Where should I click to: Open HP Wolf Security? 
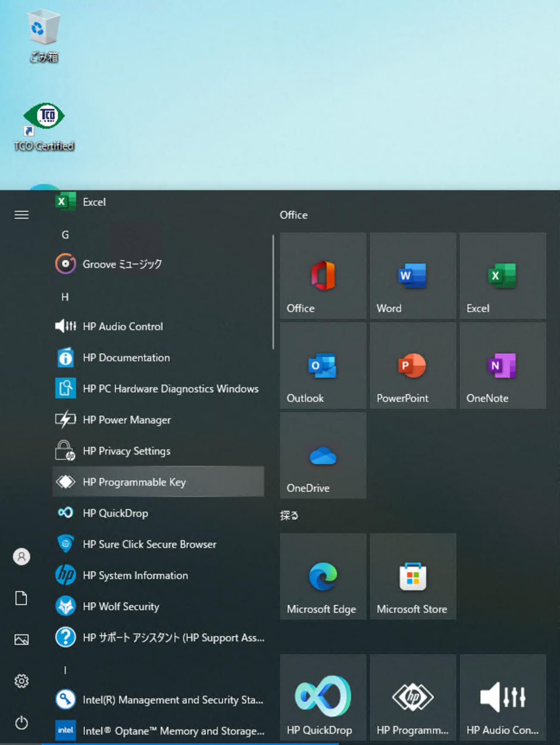[x=159, y=606]
